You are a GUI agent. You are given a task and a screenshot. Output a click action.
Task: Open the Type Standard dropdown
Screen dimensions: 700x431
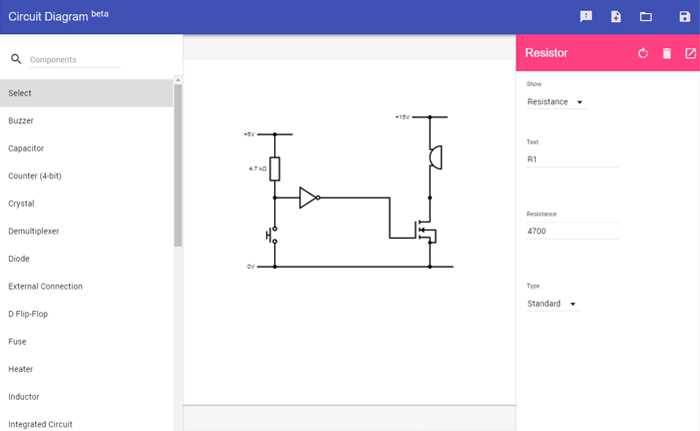click(x=552, y=304)
